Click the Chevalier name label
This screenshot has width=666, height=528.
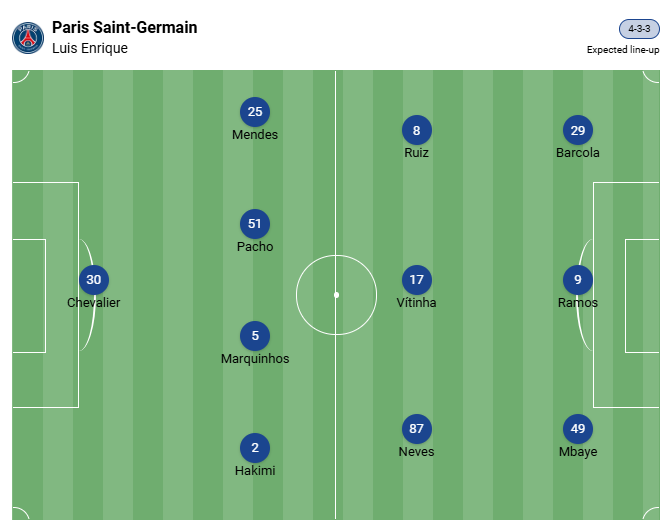click(x=94, y=302)
